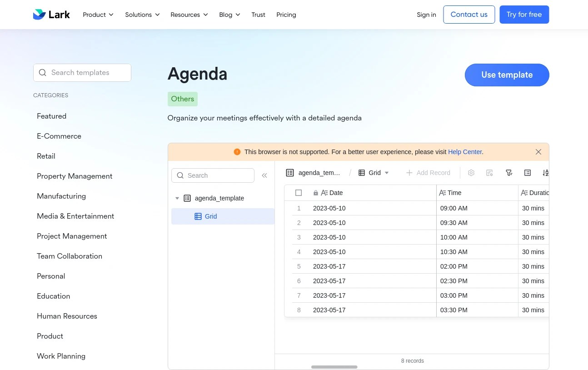
Task: Click Try for free
Action: 524,15
